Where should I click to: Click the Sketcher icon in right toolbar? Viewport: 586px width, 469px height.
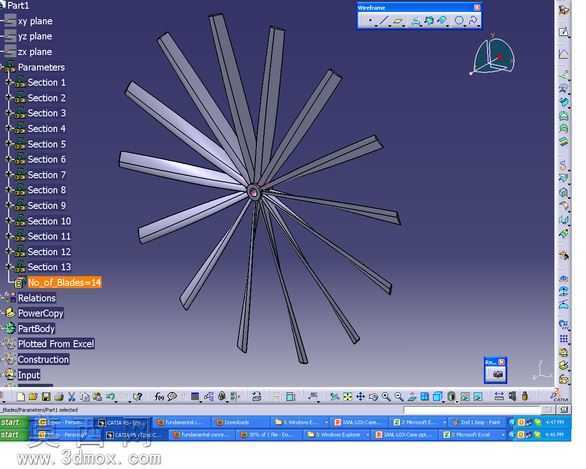pyautogui.click(x=564, y=32)
